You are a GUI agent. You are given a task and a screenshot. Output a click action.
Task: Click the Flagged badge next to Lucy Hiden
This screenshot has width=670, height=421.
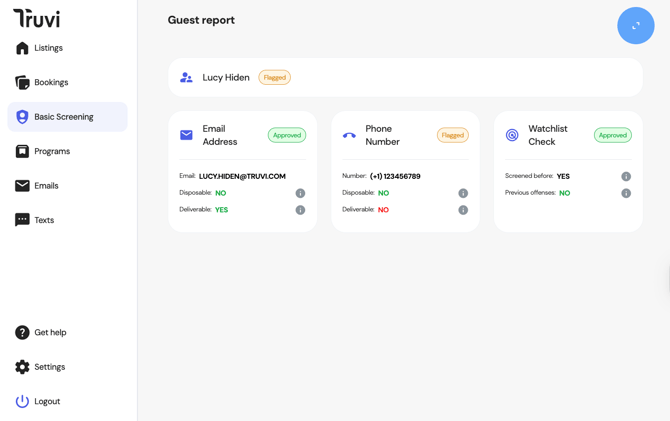click(274, 77)
